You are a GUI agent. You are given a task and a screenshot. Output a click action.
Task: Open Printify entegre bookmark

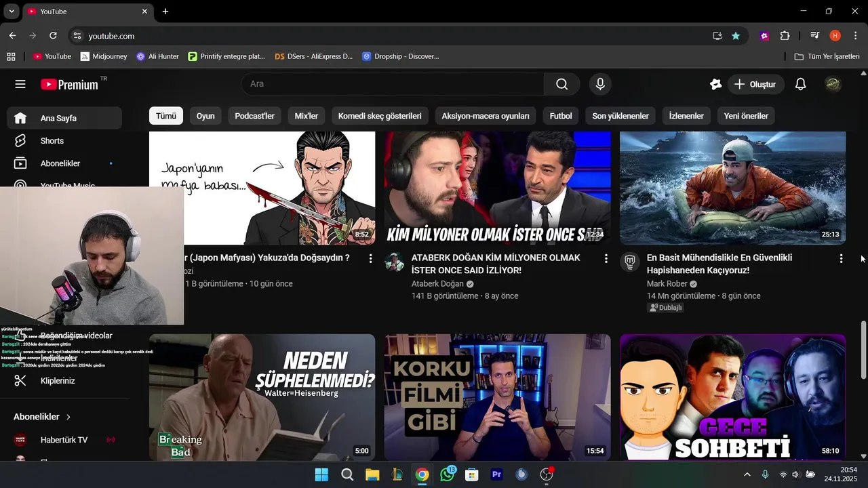(226, 56)
